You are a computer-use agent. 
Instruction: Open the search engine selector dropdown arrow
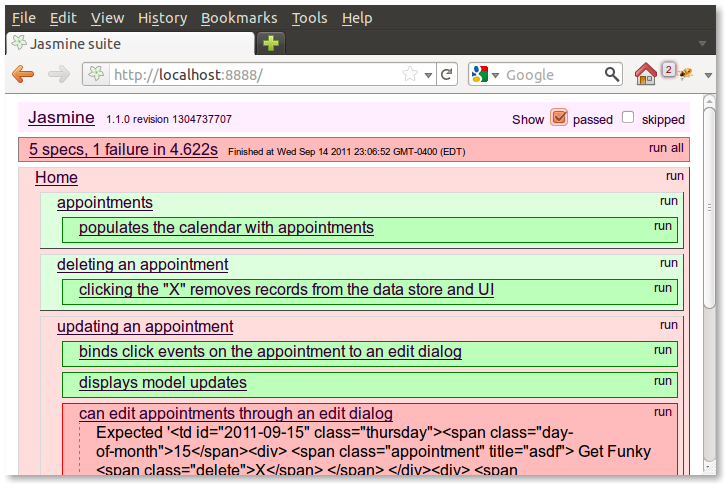coord(495,75)
